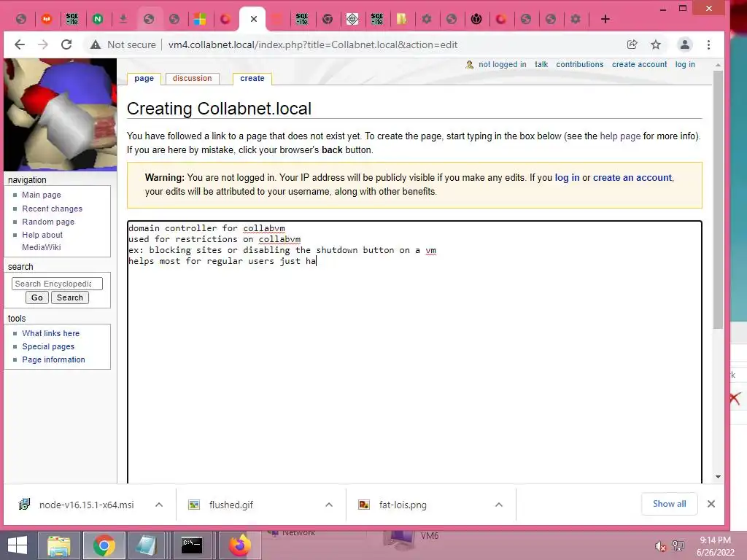Click inside the wiki edit text area

(414, 352)
